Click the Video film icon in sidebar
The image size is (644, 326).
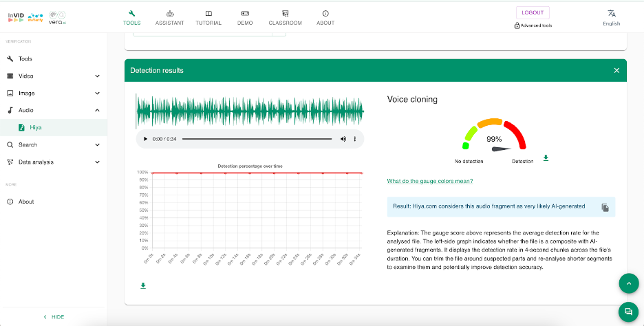point(10,76)
